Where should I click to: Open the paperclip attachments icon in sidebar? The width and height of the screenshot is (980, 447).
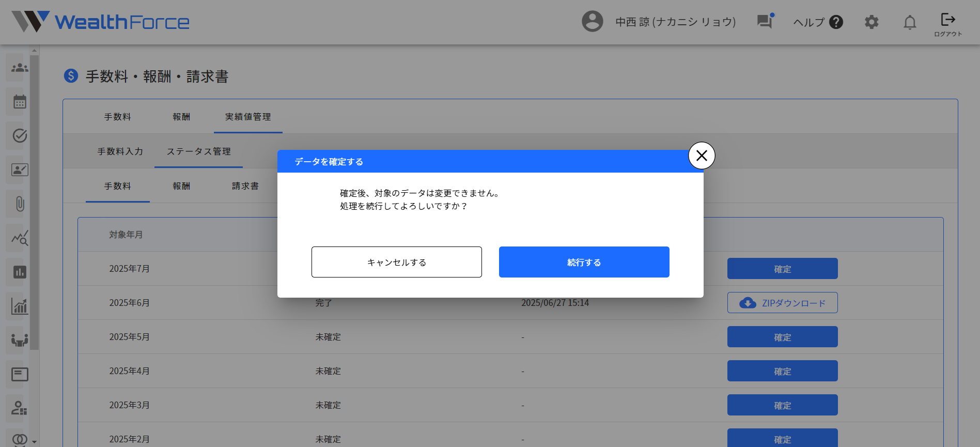(x=20, y=204)
